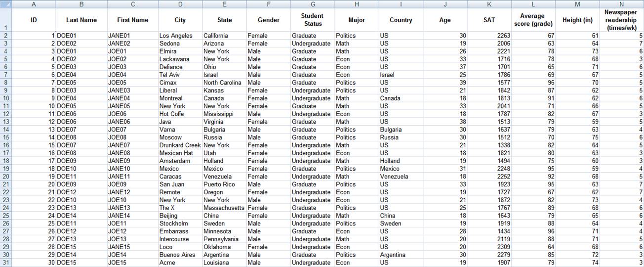Select row 16 header
Image resolution: width=644 pixels, height=267 pixels.
(x=5, y=145)
